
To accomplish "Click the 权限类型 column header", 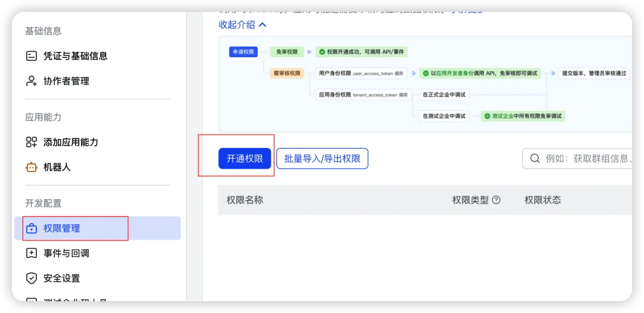I will (x=470, y=200).
